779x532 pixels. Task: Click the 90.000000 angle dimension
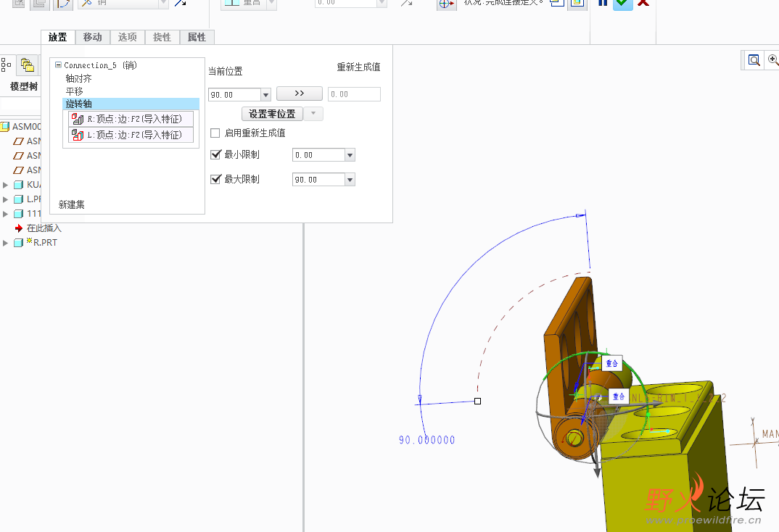(426, 440)
